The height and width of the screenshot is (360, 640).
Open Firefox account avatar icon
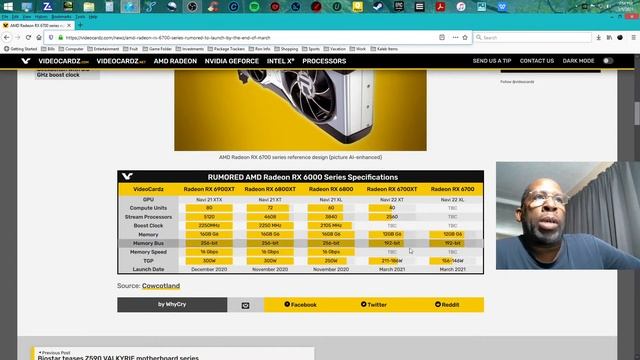click(x=620, y=38)
